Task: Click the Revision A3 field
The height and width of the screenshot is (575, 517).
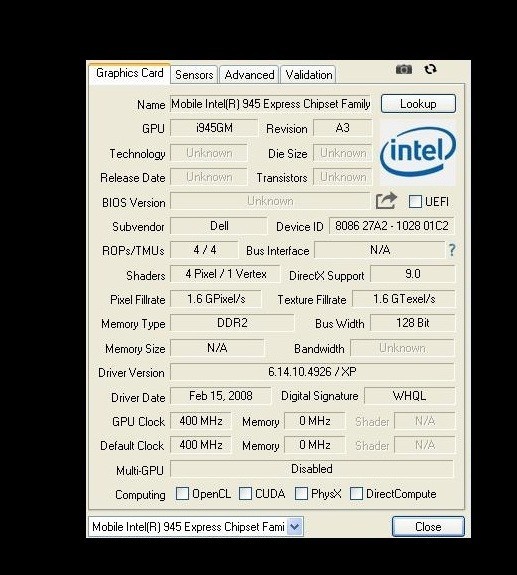Action: tap(342, 128)
